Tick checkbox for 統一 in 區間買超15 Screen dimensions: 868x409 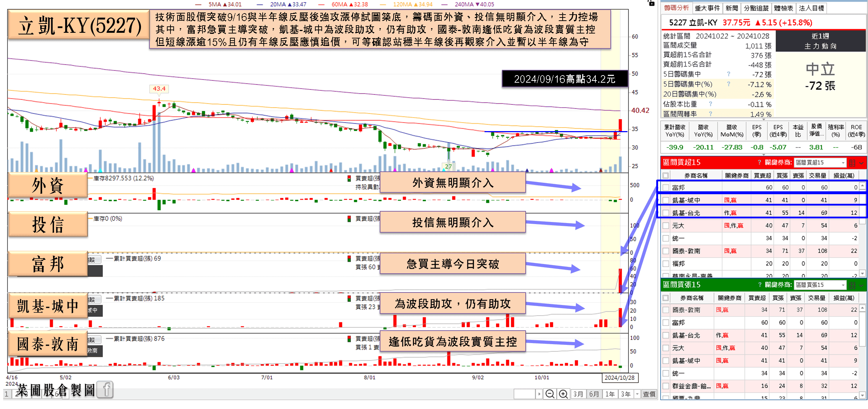point(666,238)
